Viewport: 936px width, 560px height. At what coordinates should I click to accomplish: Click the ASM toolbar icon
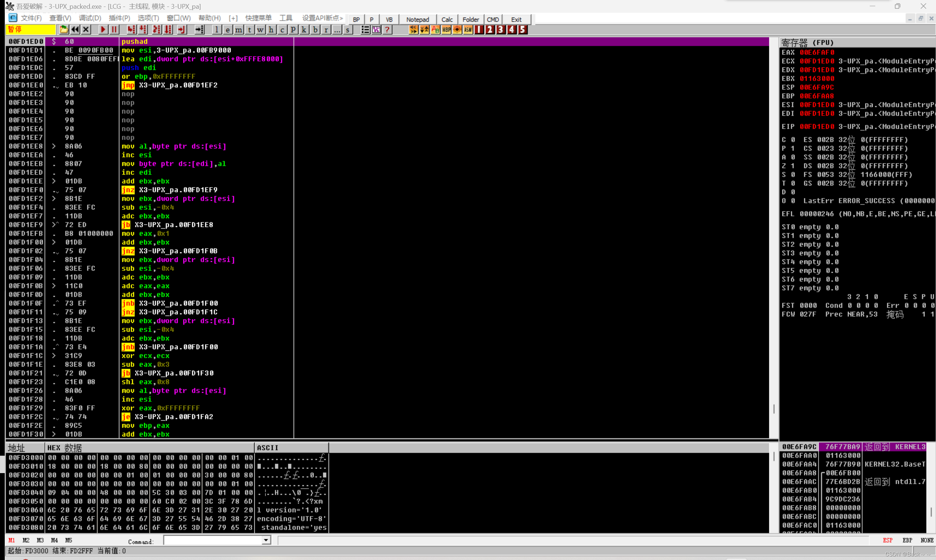pos(468,30)
